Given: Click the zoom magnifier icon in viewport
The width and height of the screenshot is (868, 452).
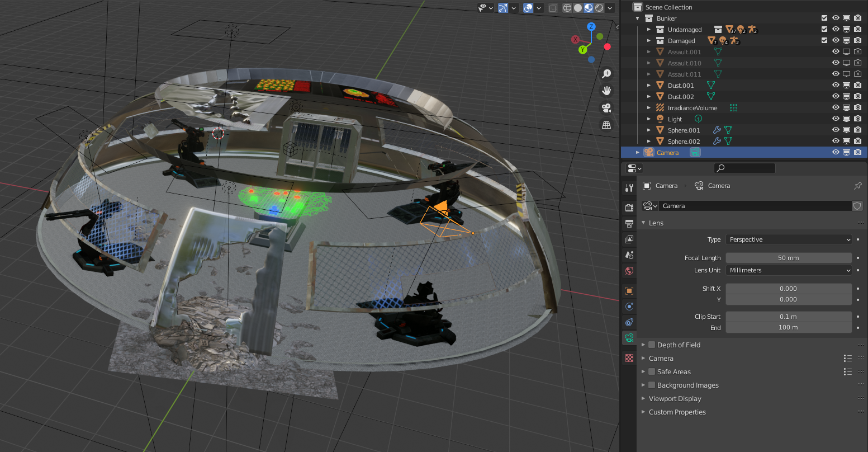Looking at the screenshot, I should tap(606, 74).
